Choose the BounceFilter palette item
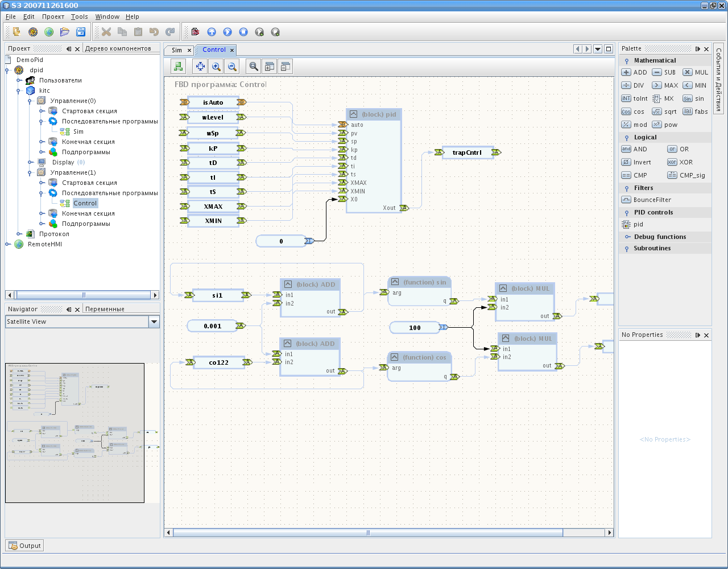 pyautogui.click(x=646, y=200)
